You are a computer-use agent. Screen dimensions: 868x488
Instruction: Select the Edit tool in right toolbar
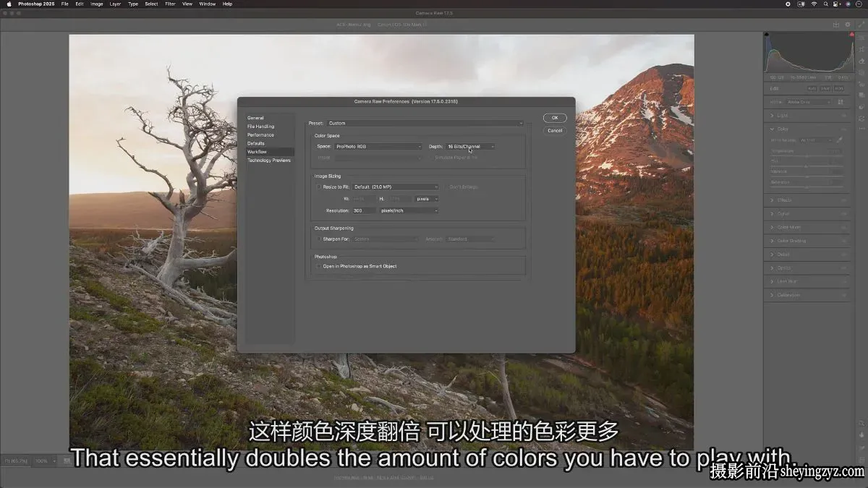coord(861,38)
